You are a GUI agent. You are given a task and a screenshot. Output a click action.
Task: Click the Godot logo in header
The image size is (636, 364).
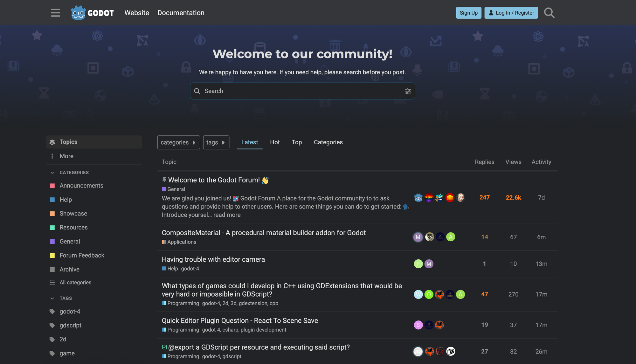(92, 13)
